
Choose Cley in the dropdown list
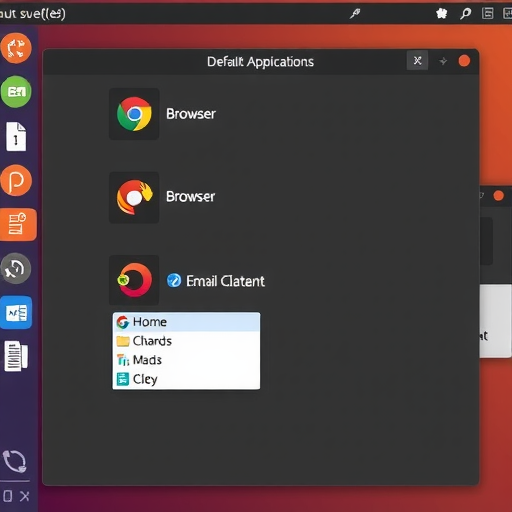[186, 379]
